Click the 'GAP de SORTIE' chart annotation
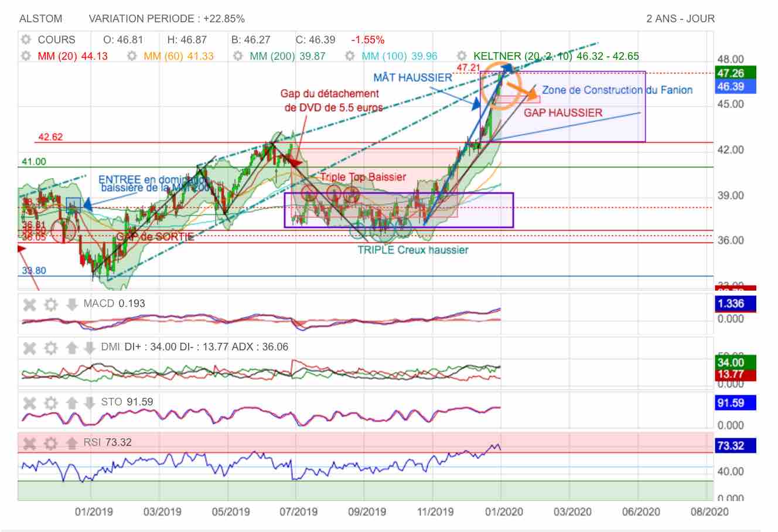 click(155, 237)
